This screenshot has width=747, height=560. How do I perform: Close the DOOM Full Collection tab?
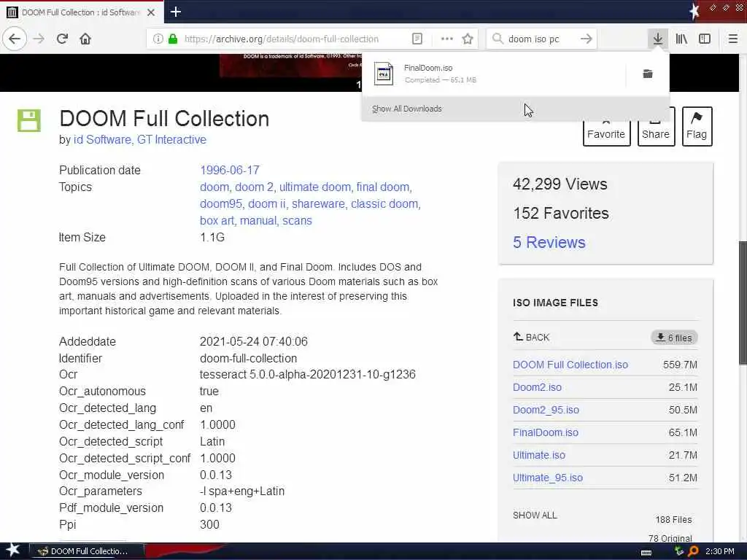click(x=151, y=12)
